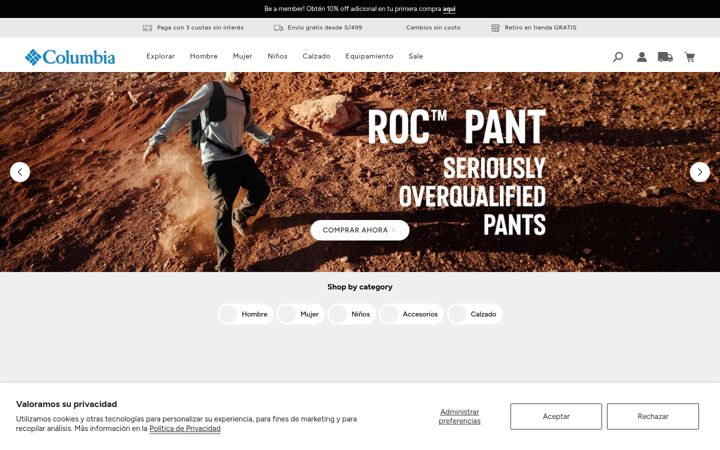The width and height of the screenshot is (720, 450).
Task: Select the Mujer category pill
Action: [300, 314]
